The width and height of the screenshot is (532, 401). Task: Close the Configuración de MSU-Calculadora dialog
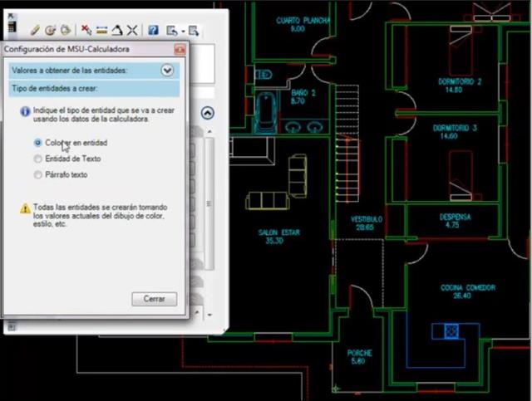tap(180, 50)
